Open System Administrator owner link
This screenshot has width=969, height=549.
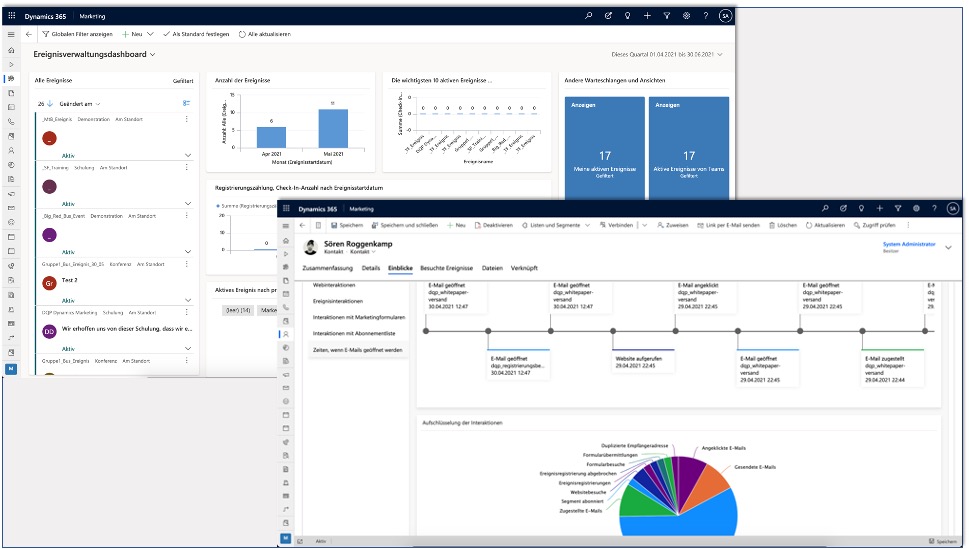(x=908, y=244)
